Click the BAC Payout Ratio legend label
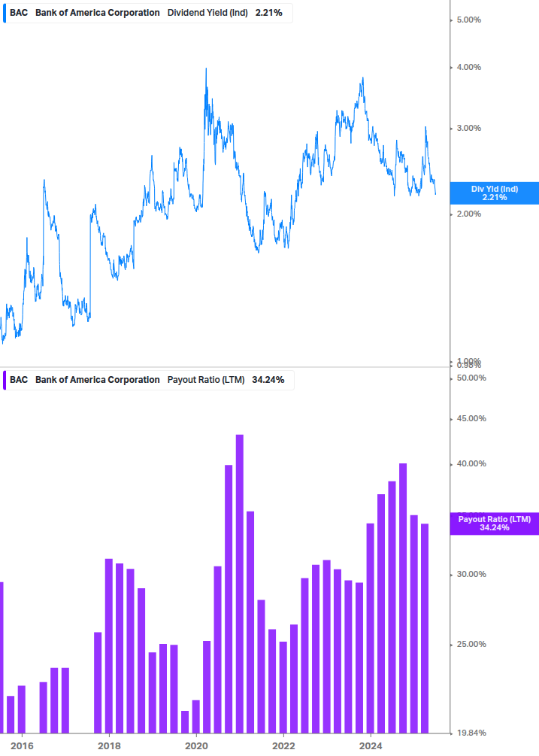Screen dimensions: 539x756 (x=148, y=380)
